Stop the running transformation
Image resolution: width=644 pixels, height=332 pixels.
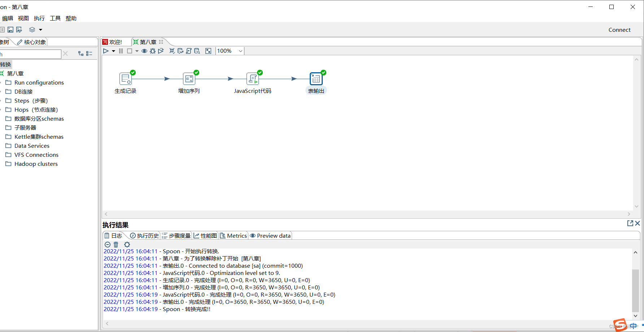point(130,51)
